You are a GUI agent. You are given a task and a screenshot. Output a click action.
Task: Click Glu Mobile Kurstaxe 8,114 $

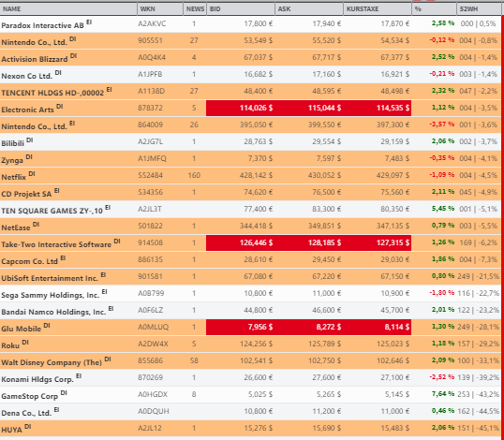tap(397, 327)
